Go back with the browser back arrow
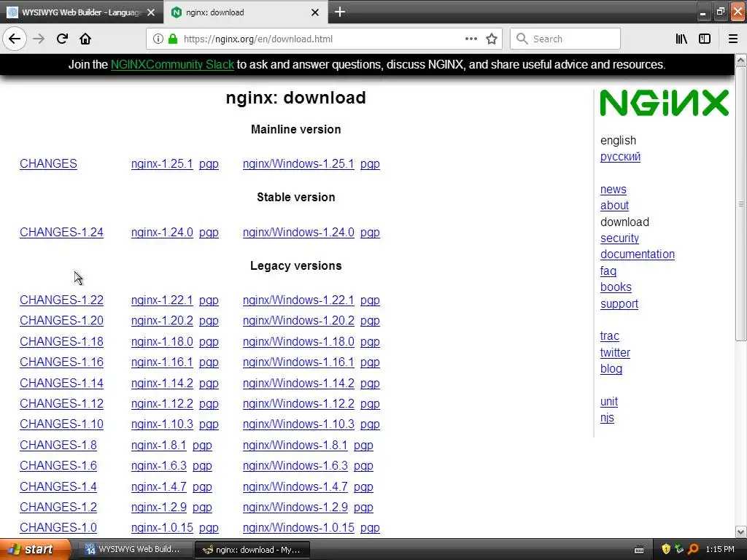The image size is (747, 560). [x=15, y=39]
